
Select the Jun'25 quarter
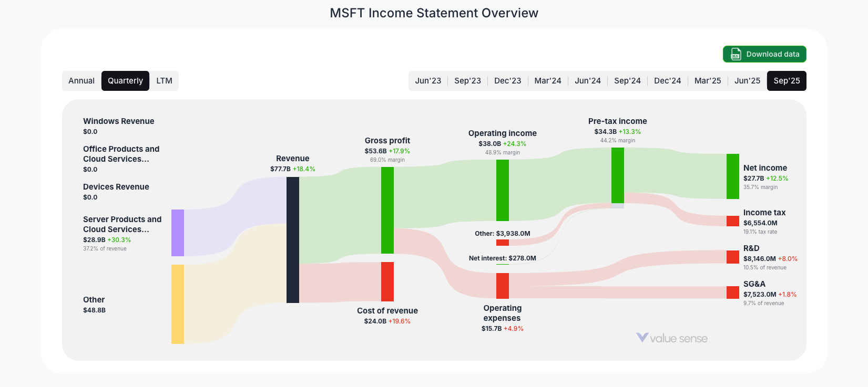tap(747, 81)
